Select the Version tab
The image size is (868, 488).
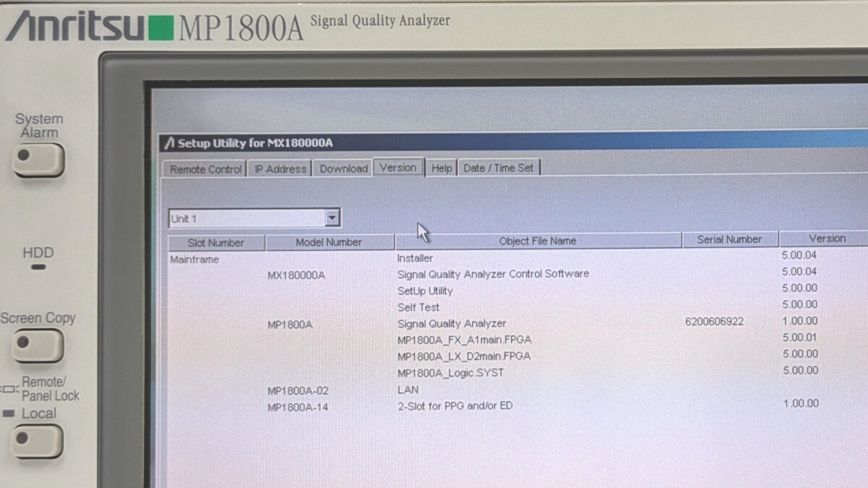(398, 168)
